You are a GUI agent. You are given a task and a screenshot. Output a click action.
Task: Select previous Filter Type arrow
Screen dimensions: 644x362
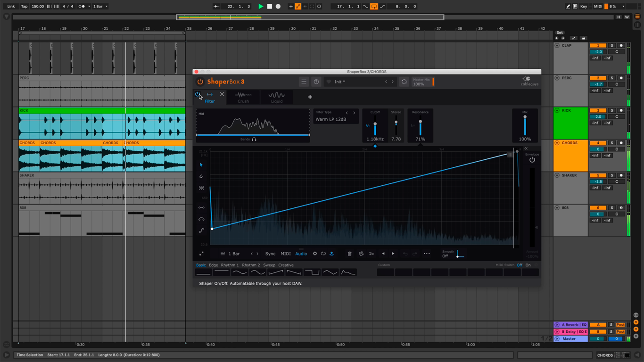click(347, 113)
